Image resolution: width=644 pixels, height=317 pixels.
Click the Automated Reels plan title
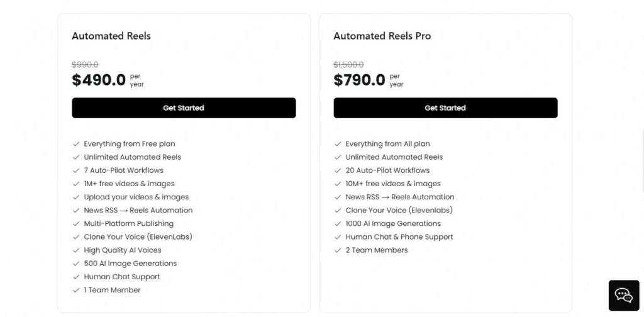click(111, 36)
